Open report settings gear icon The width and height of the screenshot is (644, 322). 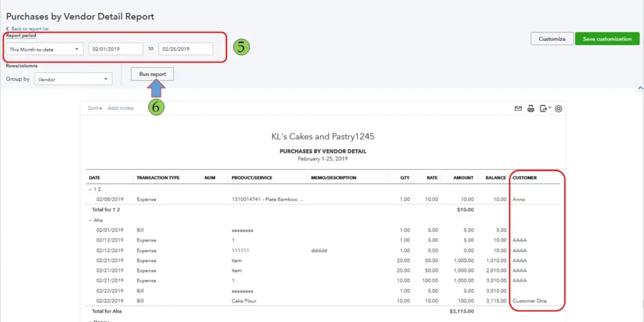pos(558,109)
